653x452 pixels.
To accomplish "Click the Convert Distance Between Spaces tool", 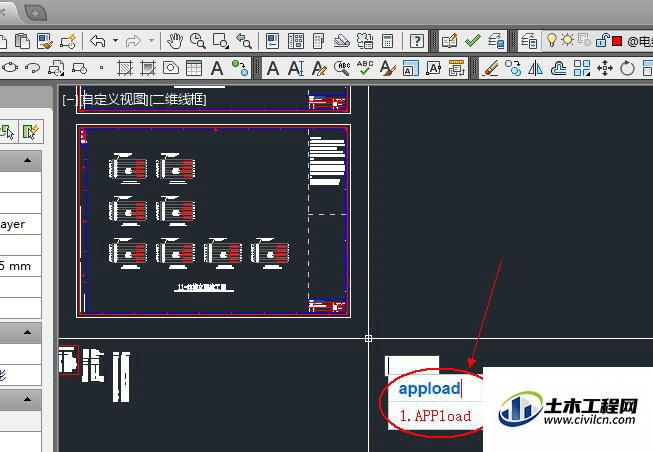I will point(456,68).
